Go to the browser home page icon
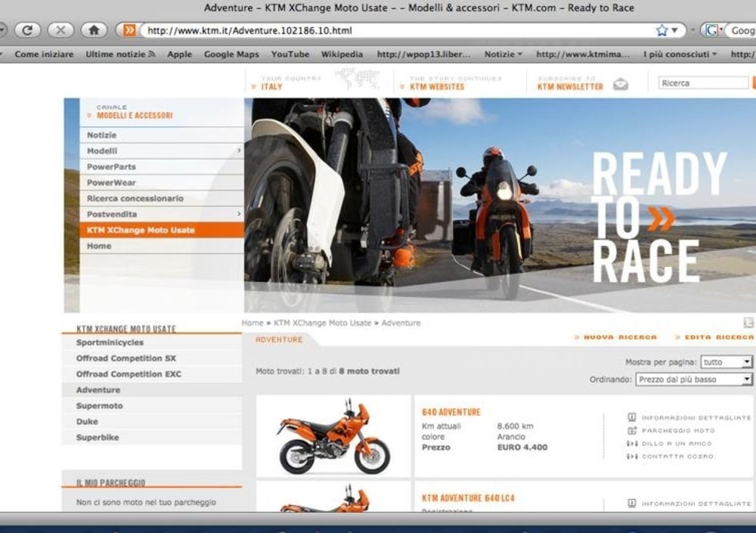This screenshot has height=533, width=756. click(94, 30)
